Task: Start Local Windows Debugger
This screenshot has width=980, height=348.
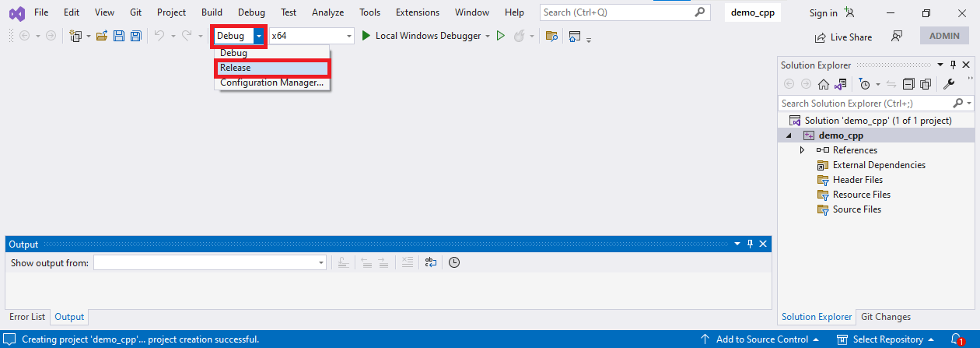Action: pos(421,36)
